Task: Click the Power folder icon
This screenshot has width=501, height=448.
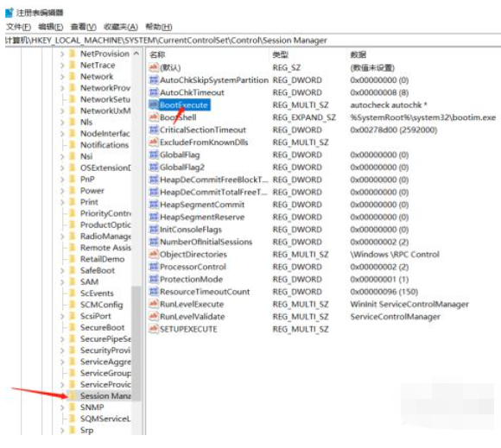Action: [x=73, y=190]
